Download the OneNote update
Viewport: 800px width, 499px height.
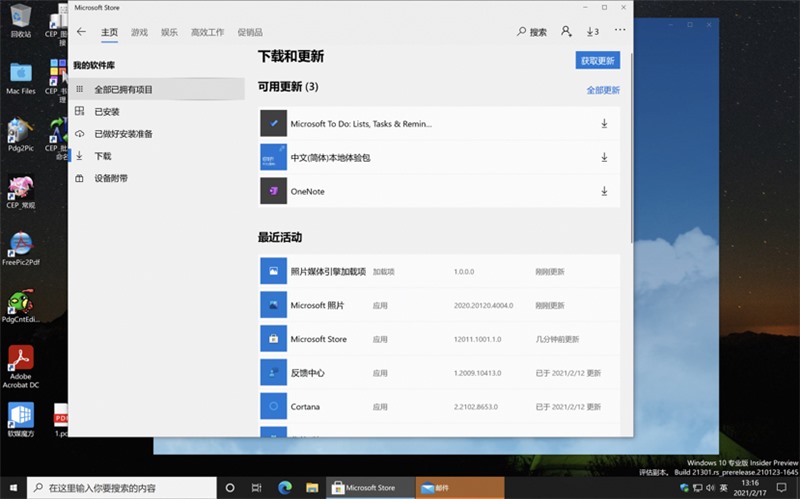pyautogui.click(x=604, y=191)
